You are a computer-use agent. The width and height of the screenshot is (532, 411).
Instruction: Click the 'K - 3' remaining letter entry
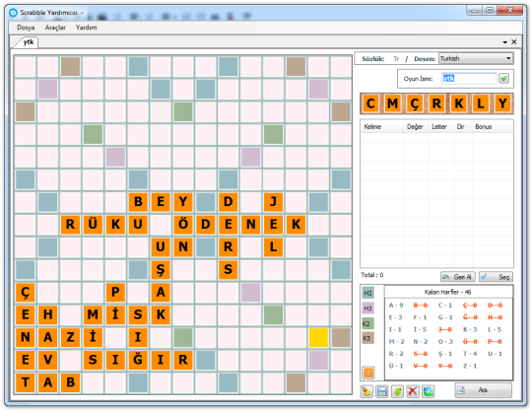click(x=470, y=329)
